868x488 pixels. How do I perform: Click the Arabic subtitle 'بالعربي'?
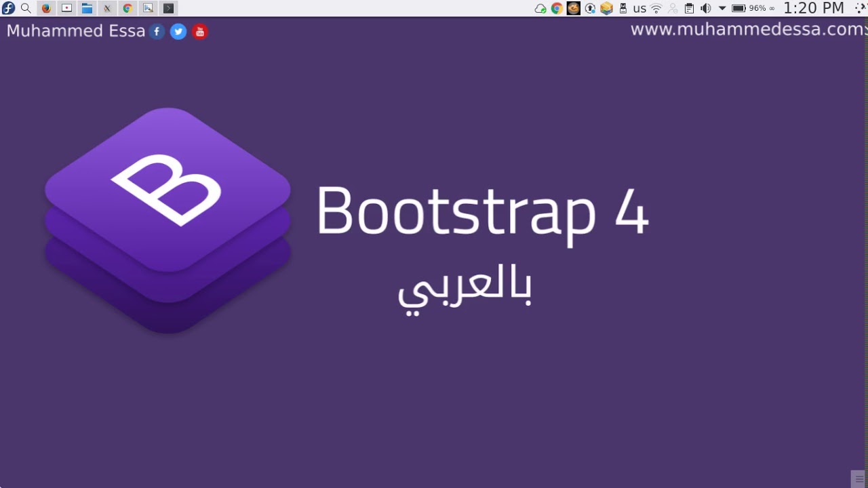coord(465,289)
